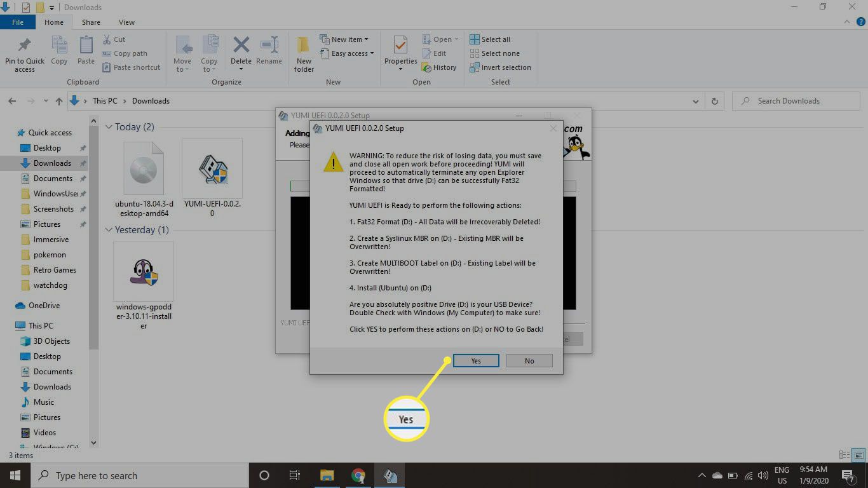
Task: Open Chrome from the taskbar
Action: point(358,475)
